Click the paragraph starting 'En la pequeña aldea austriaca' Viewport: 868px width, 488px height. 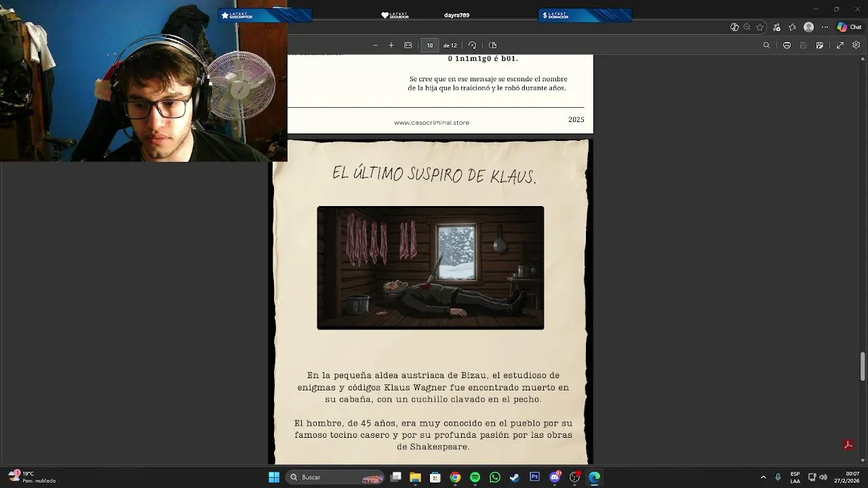[433, 387]
